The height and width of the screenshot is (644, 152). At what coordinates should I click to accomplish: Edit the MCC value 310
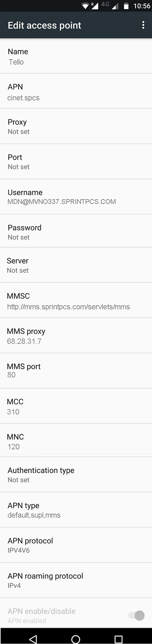[76, 406]
